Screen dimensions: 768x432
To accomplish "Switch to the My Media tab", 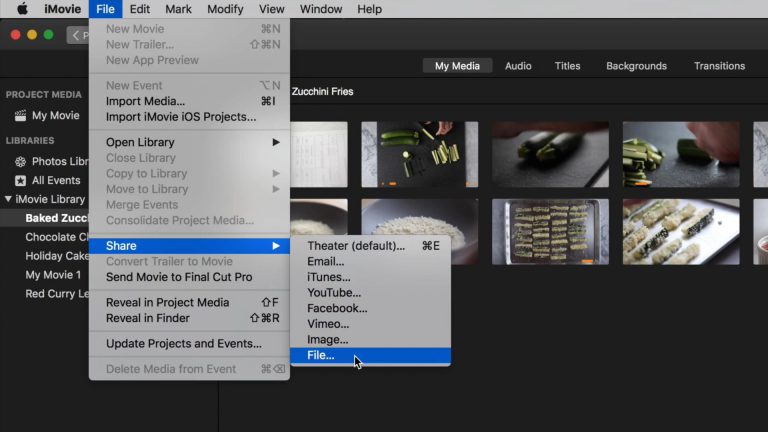I will (x=457, y=66).
